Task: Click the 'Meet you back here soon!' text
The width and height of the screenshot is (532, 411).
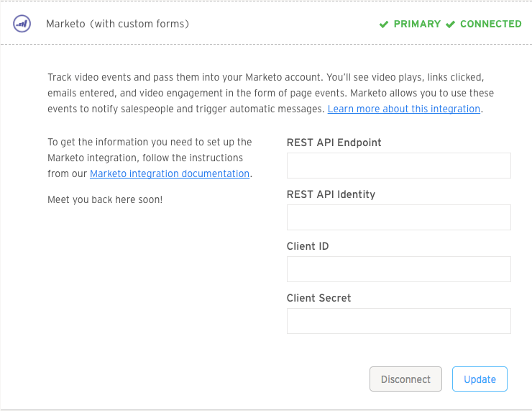Action: click(x=105, y=199)
